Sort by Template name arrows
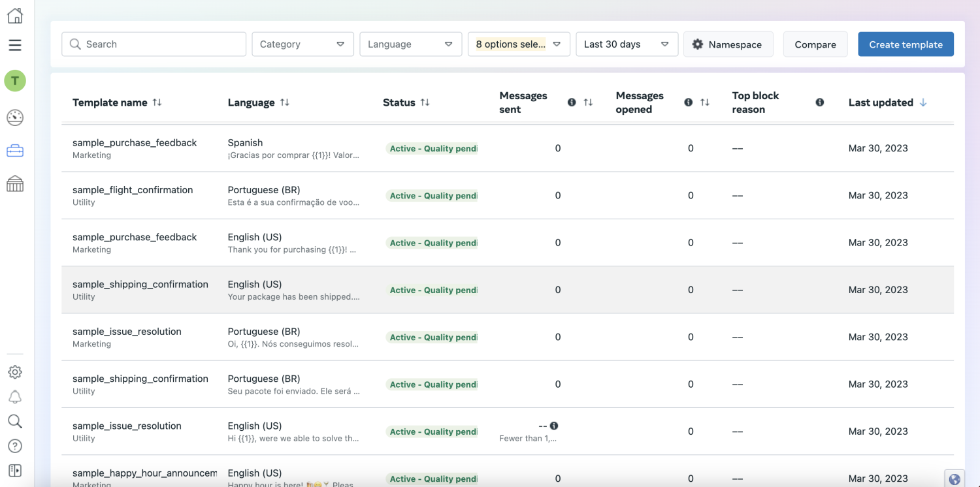The width and height of the screenshot is (980, 487). pyautogui.click(x=157, y=102)
